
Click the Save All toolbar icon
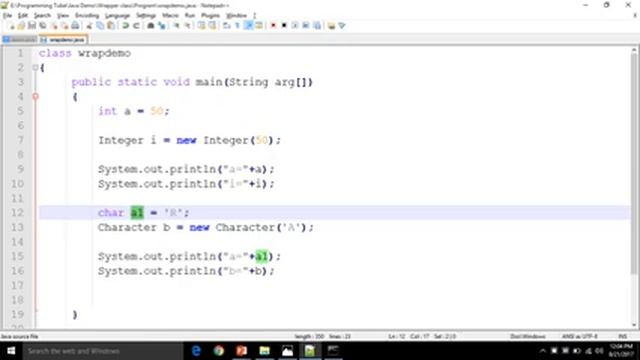coord(42,26)
